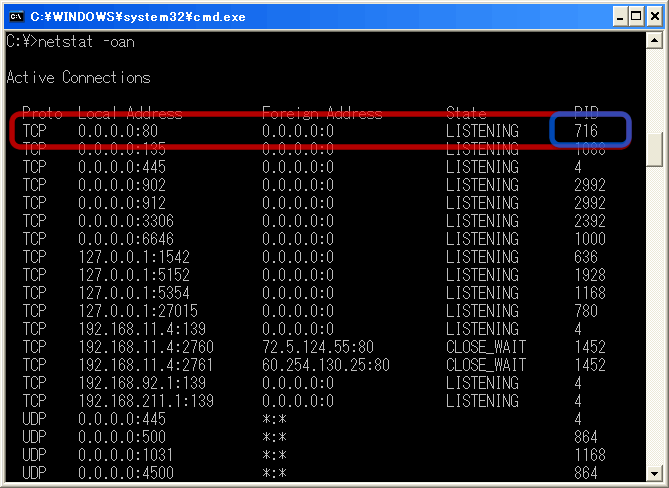Screen dimensions: 669x488
Task: Click local address 127.0.0.1:27015
Action: coord(129,311)
